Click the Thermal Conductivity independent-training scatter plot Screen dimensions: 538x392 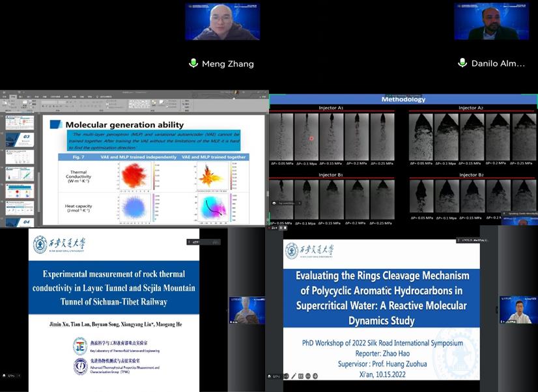coord(135,175)
